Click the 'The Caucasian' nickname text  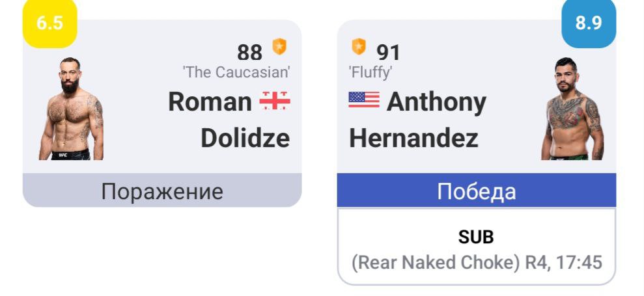point(236,72)
